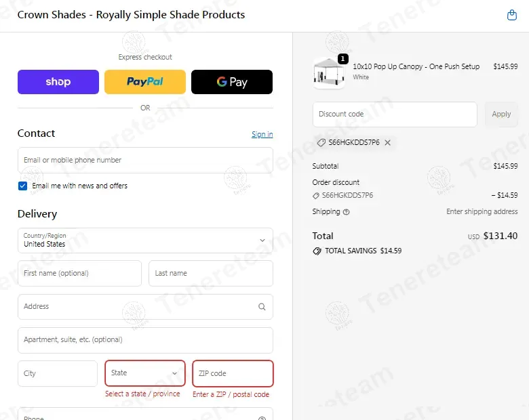Click the total savings tag icon
Image resolution: width=529 pixels, height=420 pixels.
click(317, 251)
